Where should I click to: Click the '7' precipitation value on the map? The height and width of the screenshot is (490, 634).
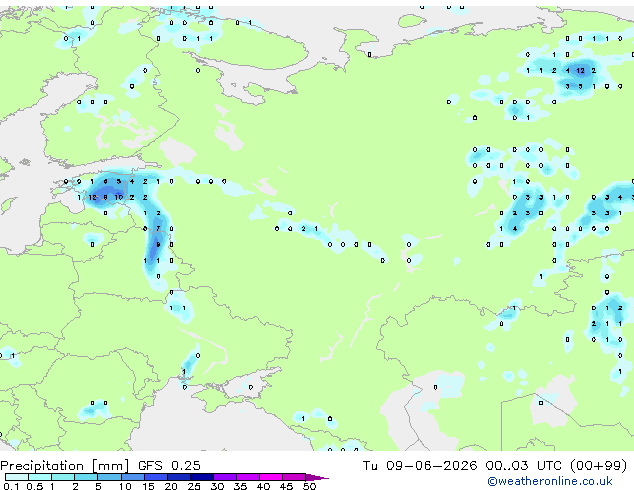pyautogui.click(x=158, y=228)
